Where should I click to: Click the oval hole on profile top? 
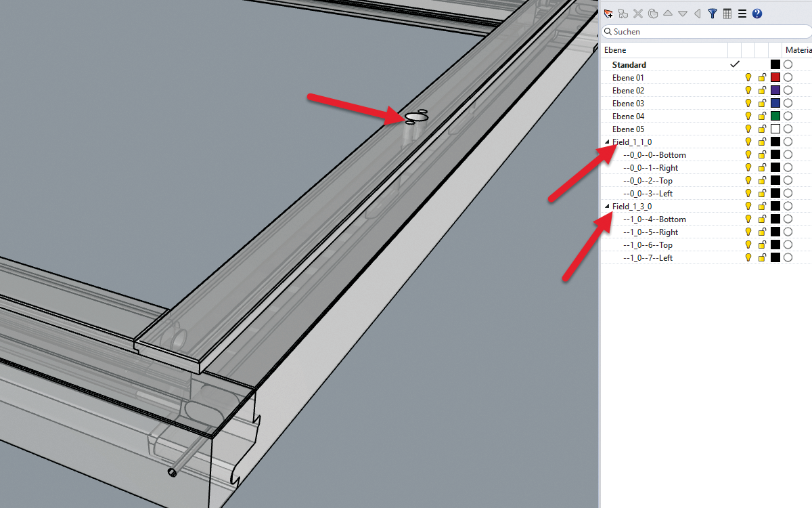417,117
